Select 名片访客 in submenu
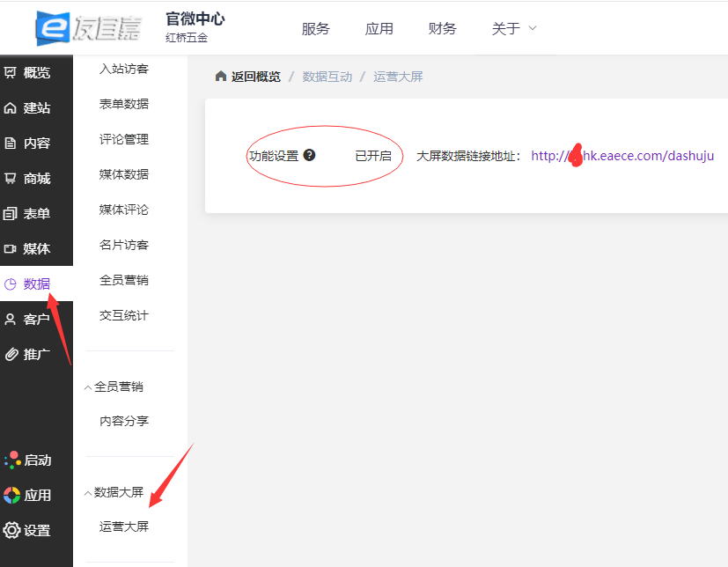Image resolution: width=728 pixels, height=567 pixels. point(123,245)
